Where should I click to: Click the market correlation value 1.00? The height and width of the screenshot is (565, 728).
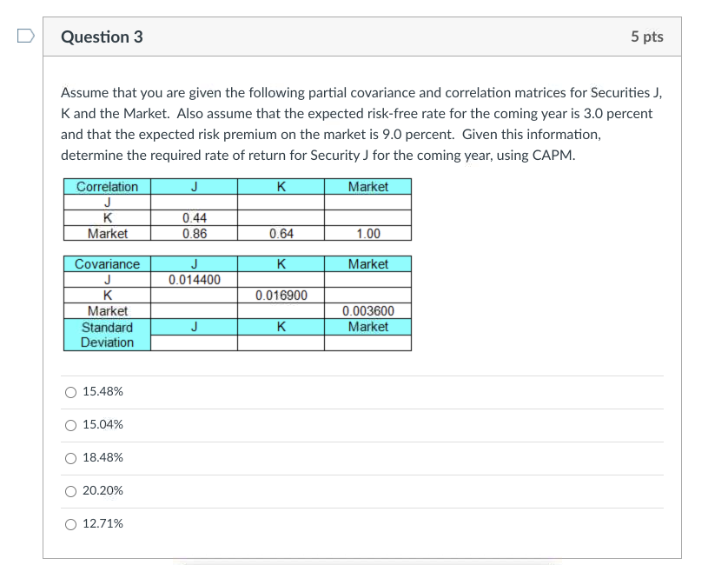[367, 231]
